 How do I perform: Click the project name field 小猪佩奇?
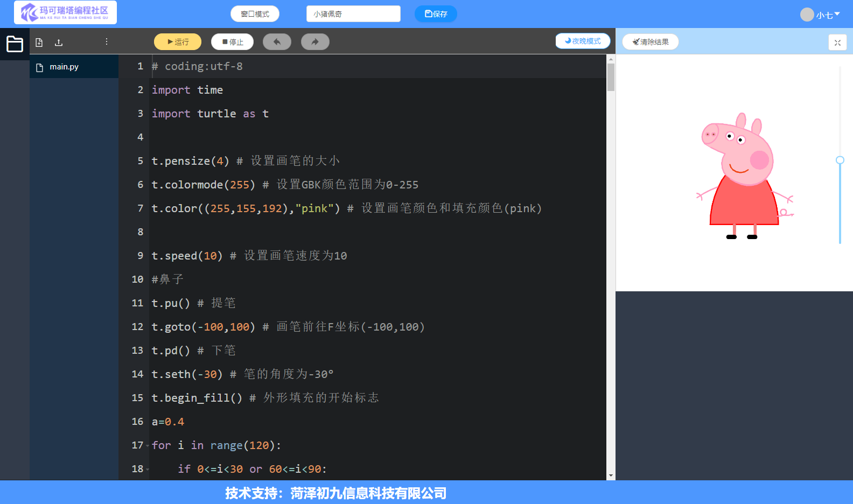[x=353, y=14]
